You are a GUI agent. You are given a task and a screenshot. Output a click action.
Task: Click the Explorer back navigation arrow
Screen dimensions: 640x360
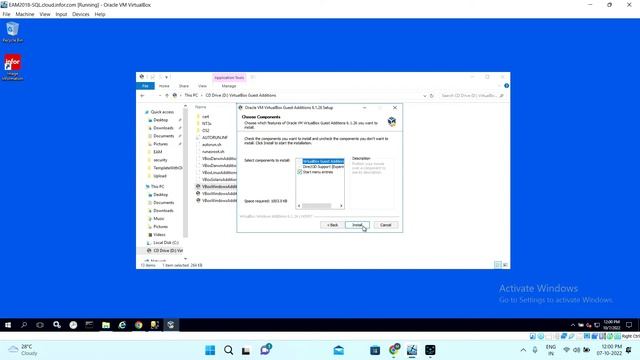point(142,96)
